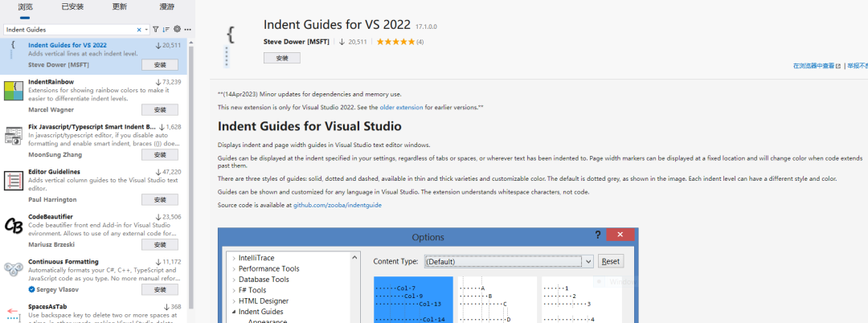Open the sort order icon
Viewport: 868px width, 323px height.
coord(166,29)
